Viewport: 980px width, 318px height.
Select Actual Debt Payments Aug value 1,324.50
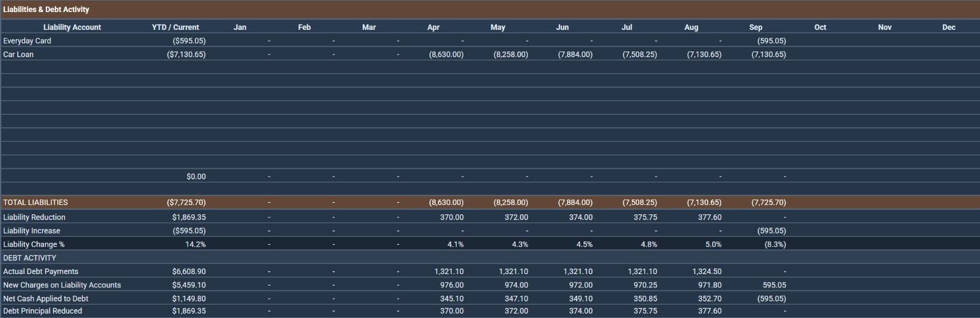tap(707, 272)
